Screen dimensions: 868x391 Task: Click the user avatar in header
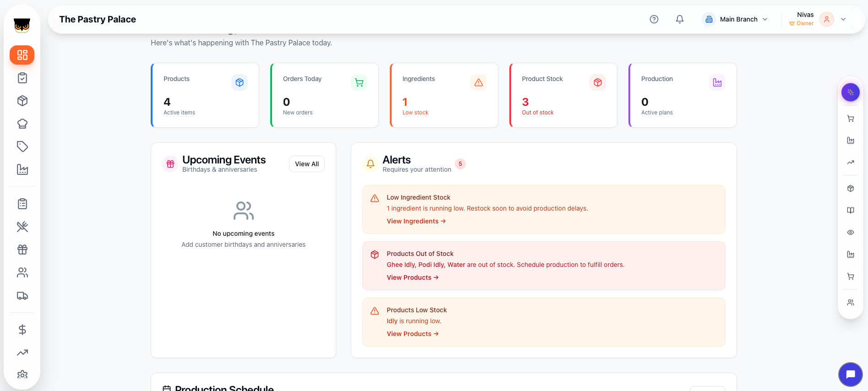click(826, 19)
